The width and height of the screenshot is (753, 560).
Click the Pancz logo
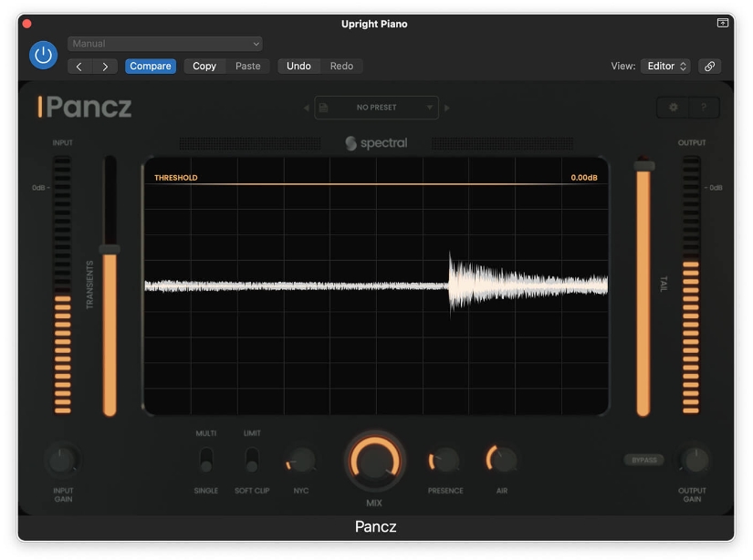[x=85, y=107]
